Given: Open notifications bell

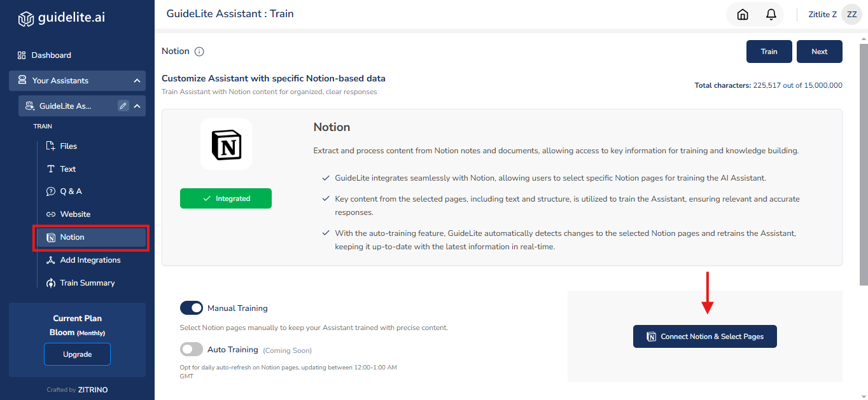Looking at the screenshot, I should (x=771, y=15).
